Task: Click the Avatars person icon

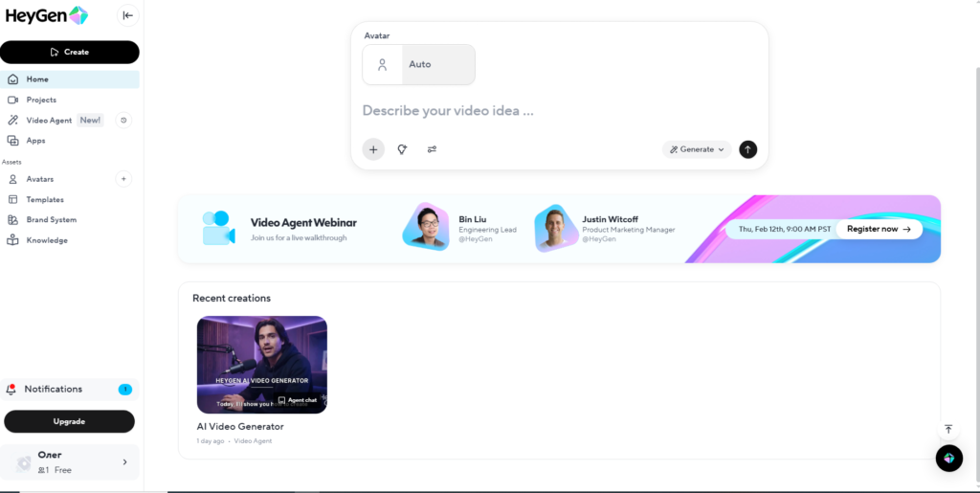Action: (12, 179)
